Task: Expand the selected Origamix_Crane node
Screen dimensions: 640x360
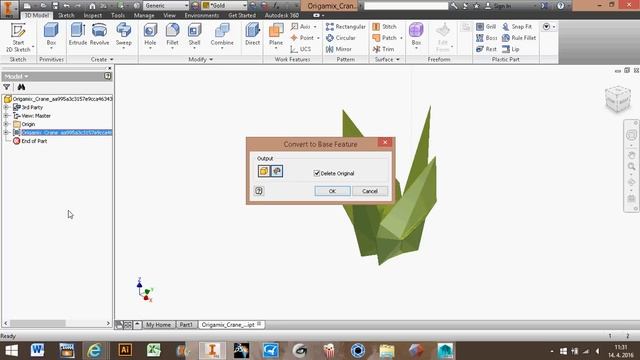Action: coord(6,132)
